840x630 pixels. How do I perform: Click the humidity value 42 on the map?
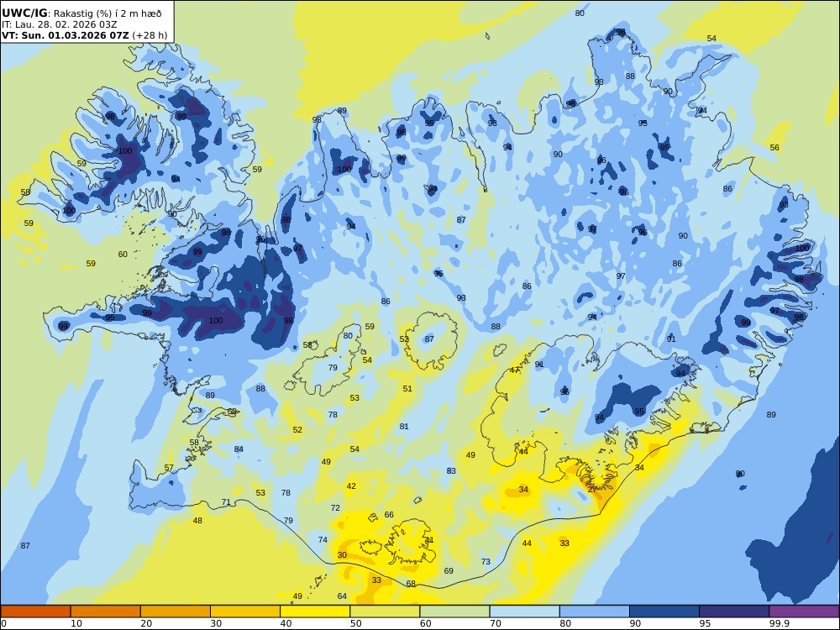tap(351, 486)
